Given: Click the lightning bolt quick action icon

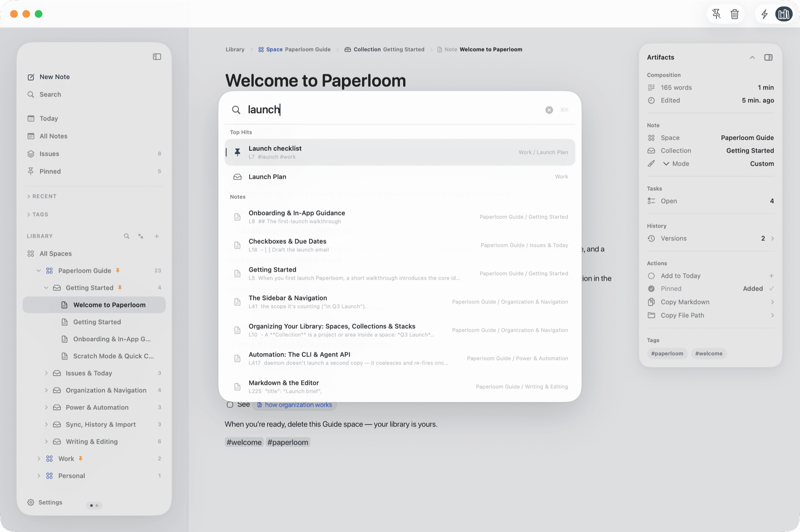Looking at the screenshot, I should tap(764, 14).
